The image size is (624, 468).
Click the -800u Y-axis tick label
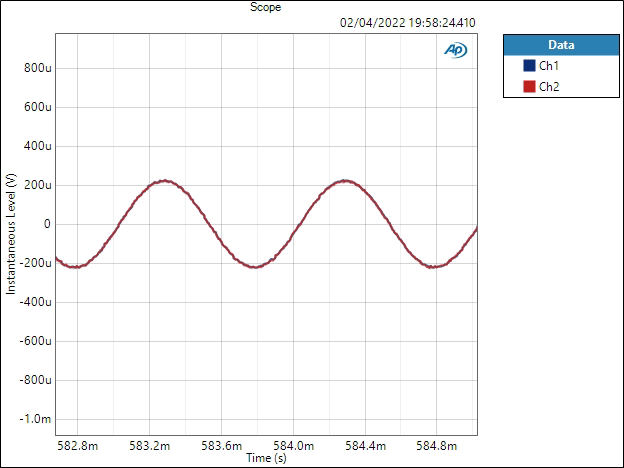click(35, 380)
